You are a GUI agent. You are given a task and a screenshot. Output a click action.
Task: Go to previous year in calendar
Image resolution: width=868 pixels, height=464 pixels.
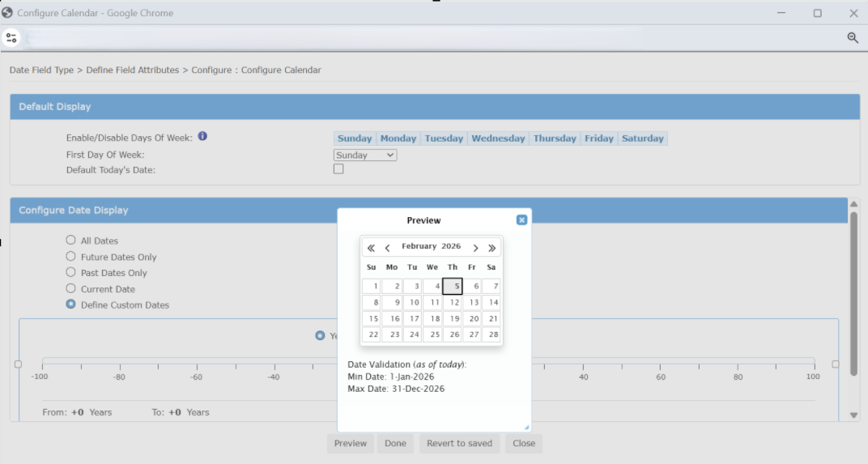point(371,248)
